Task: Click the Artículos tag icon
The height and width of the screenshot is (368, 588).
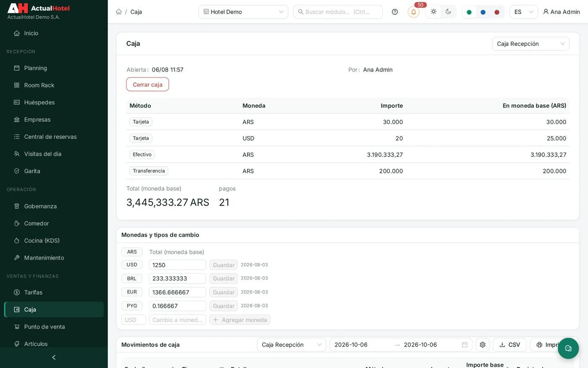Action: point(17,344)
